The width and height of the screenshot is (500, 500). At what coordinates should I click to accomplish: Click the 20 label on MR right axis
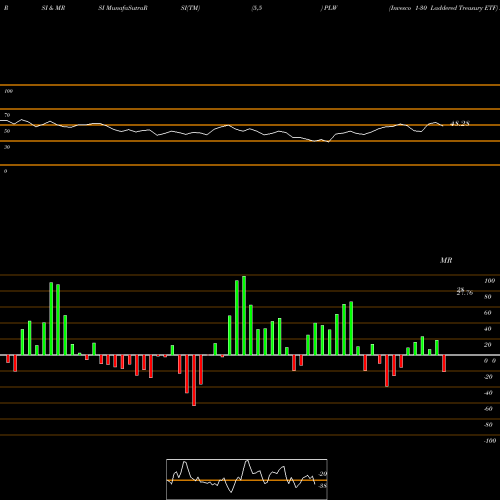[488, 345]
